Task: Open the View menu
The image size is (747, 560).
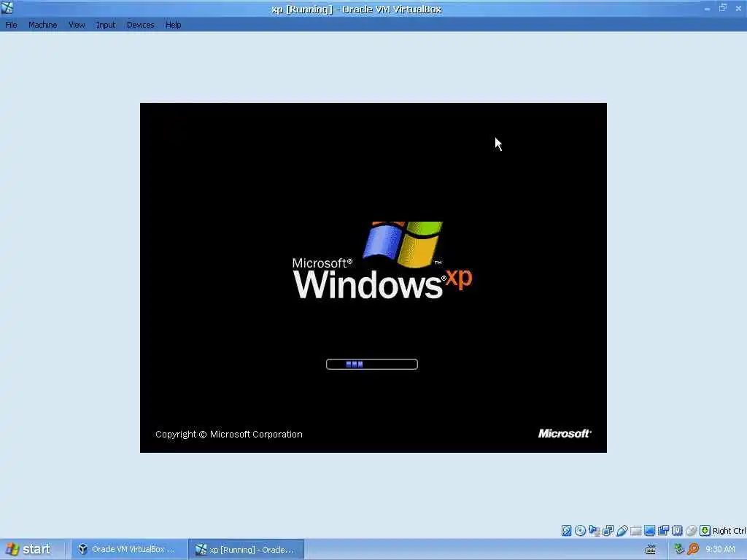Action: [x=76, y=25]
